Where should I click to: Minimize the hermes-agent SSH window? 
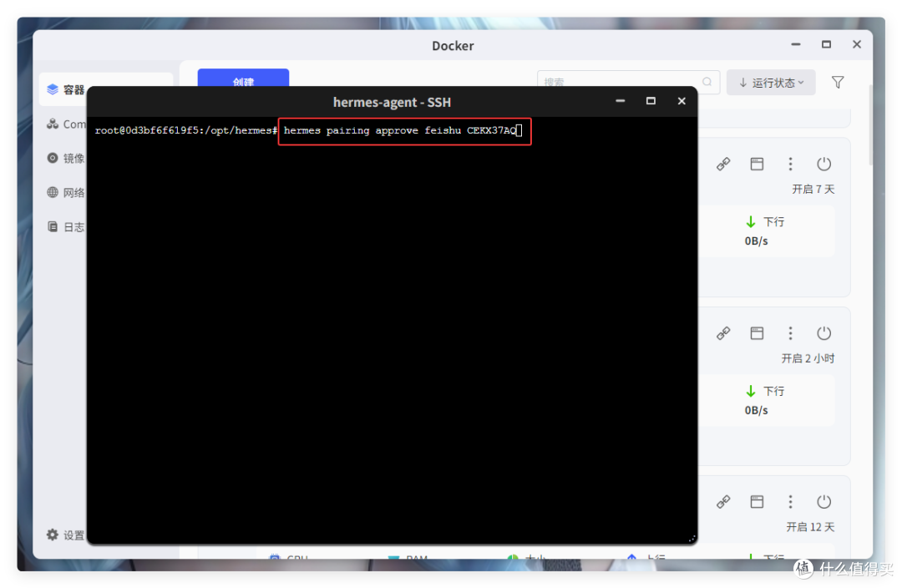tap(620, 101)
